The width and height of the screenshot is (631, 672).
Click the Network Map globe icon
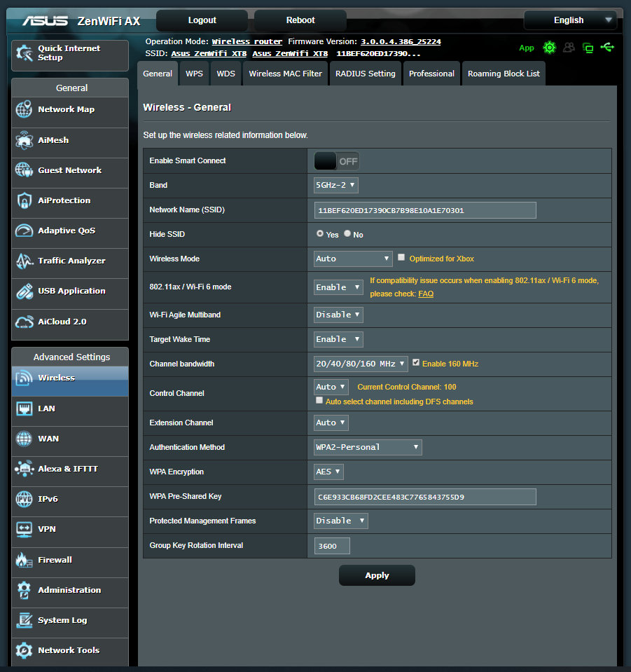tap(24, 109)
